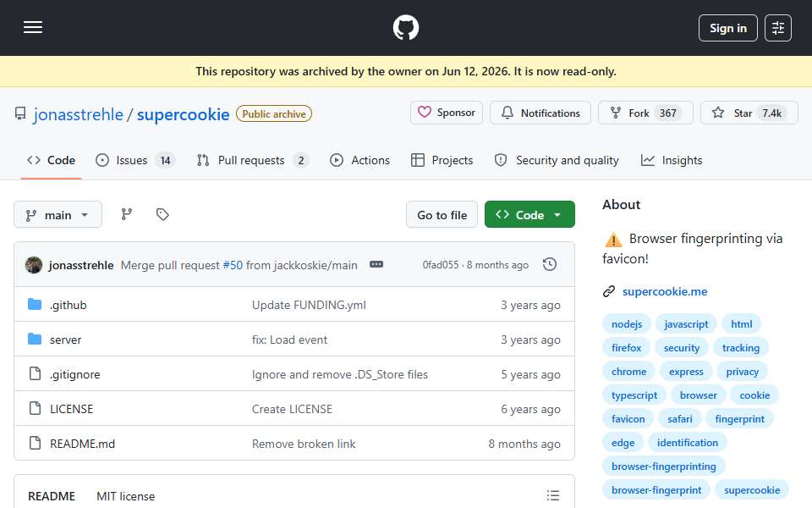Click the LICENSE file icon

pos(35,408)
